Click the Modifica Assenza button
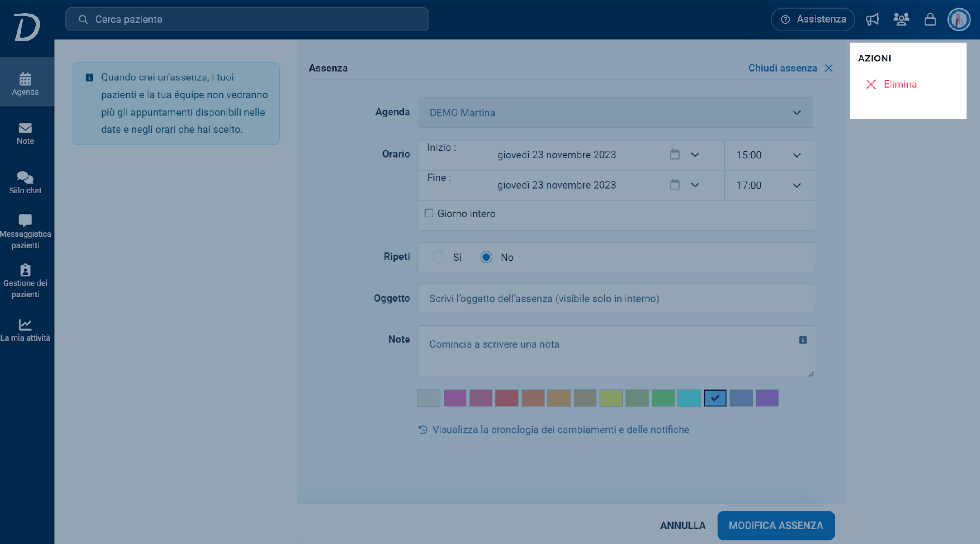Screen dimensions: 980x544 (x=776, y=525)
